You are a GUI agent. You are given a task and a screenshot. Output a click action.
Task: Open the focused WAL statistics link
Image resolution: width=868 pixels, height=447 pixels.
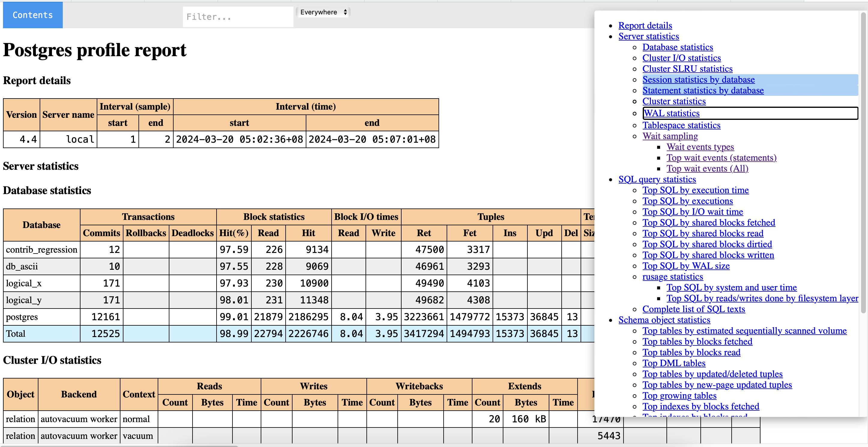672,113
